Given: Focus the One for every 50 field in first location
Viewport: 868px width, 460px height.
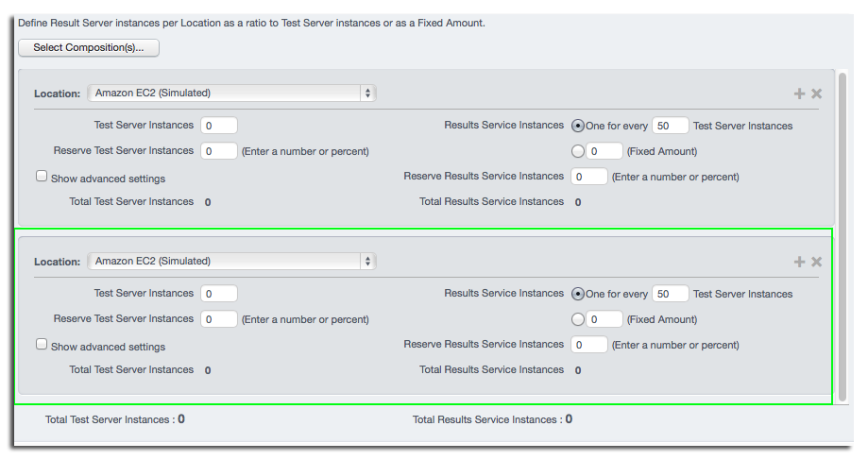Looking at the screenshot, I should coord(670,126).
